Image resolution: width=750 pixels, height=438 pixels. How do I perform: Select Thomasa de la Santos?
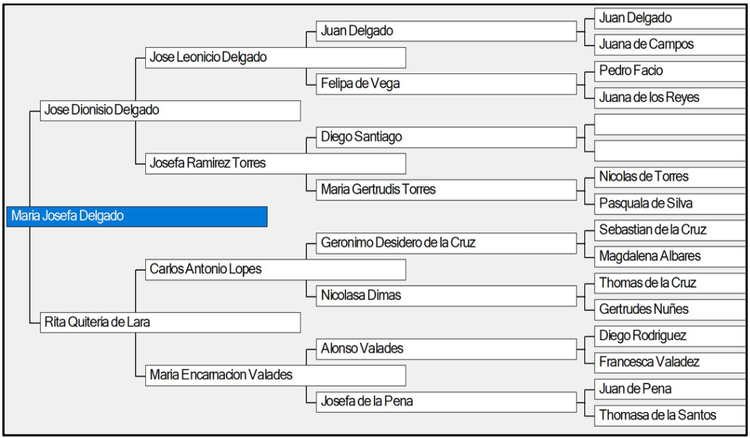671,415
